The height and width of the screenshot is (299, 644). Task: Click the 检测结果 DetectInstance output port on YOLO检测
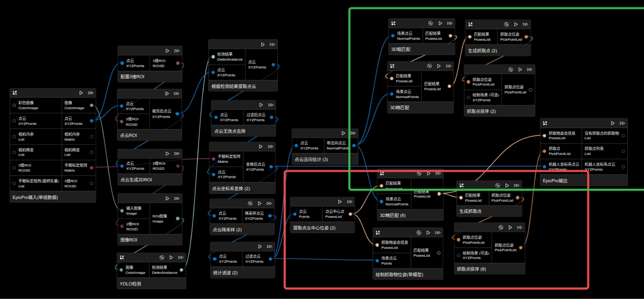click(x=181, y=270)
